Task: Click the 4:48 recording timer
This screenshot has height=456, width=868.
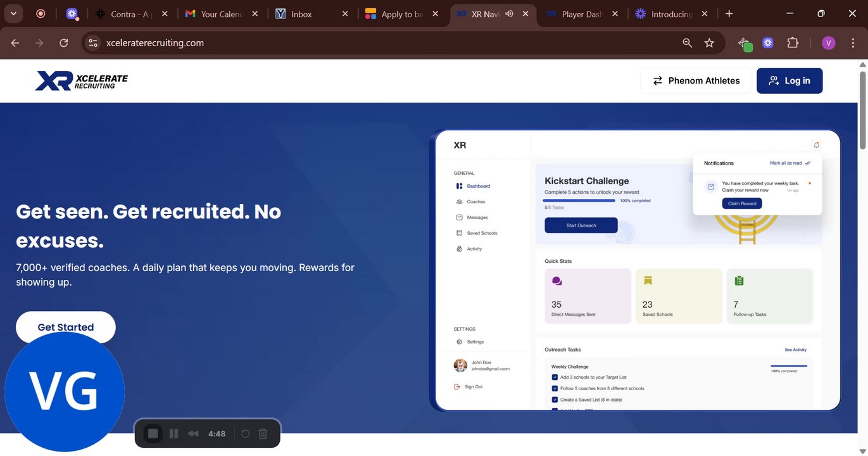Action: [217, 434]
